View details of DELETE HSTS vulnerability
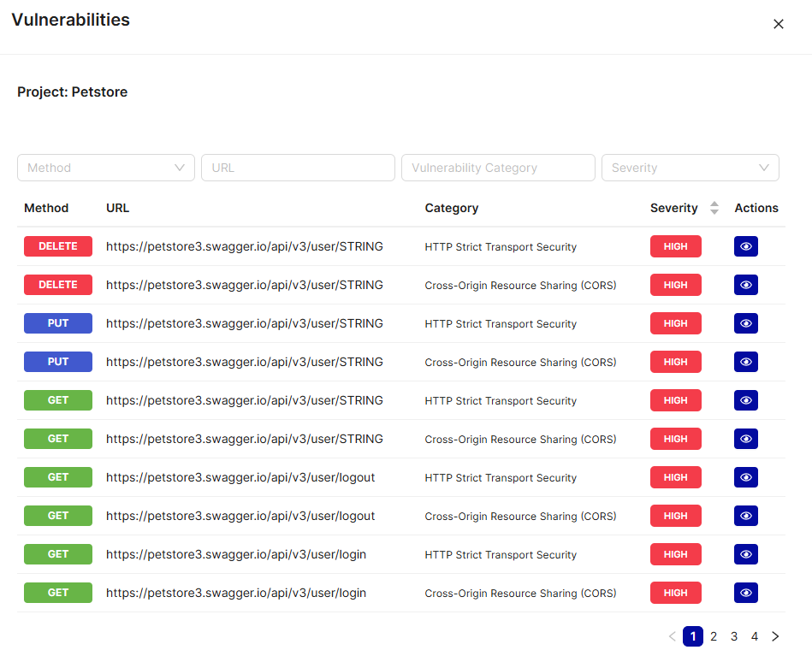 click(x=745, y=246)
